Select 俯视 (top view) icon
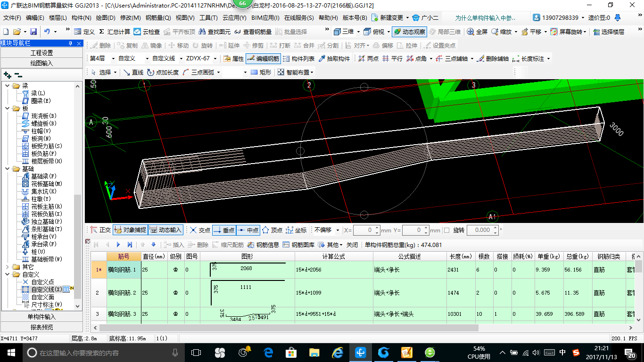The height and width of the screenshot is (362, 644). click(375, 32)
